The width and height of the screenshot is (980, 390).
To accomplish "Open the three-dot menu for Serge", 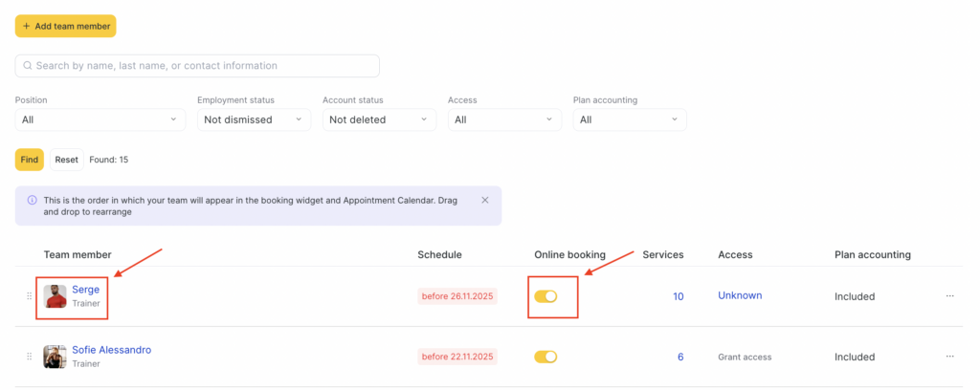I will point(949,296).
